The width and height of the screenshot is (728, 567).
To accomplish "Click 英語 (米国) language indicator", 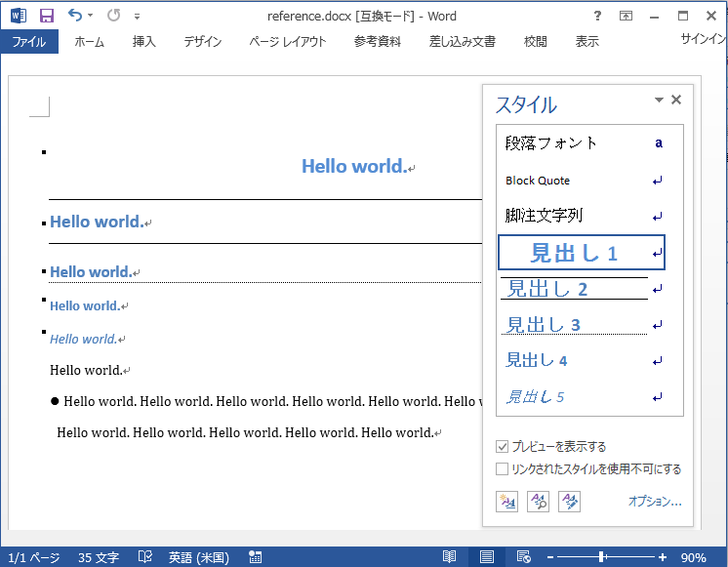I will 199,557.
